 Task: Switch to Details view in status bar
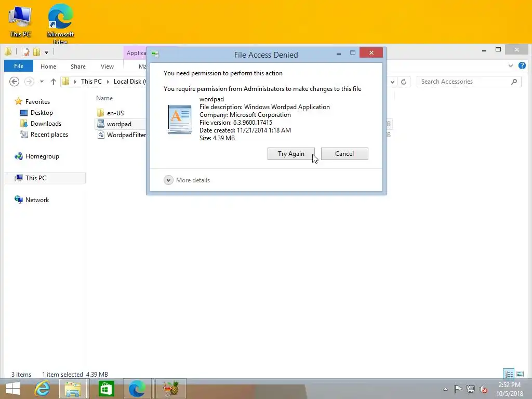pos(508,374)
